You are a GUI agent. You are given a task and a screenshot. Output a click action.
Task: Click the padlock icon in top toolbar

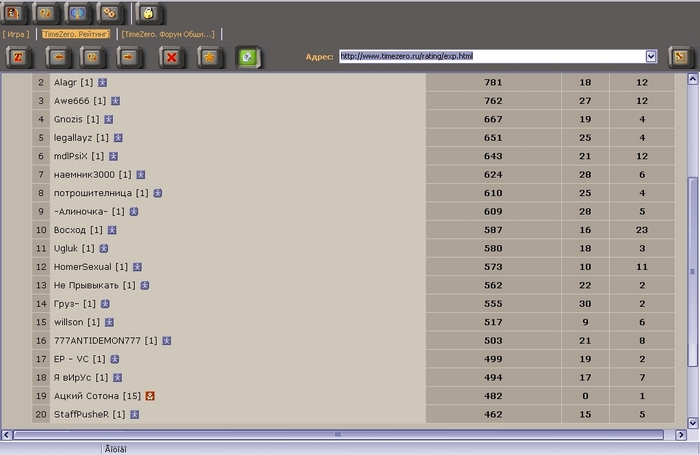tap(149, 13)
